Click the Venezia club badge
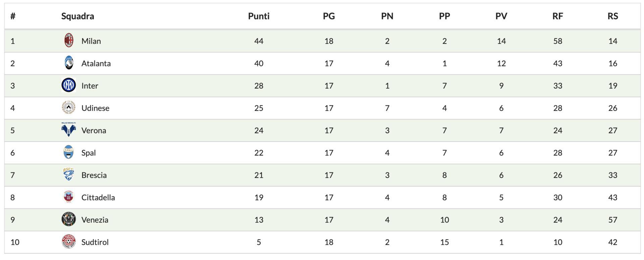Image resolution: width=644 pixels, height=260 pixels. click(x=69, y=219)
